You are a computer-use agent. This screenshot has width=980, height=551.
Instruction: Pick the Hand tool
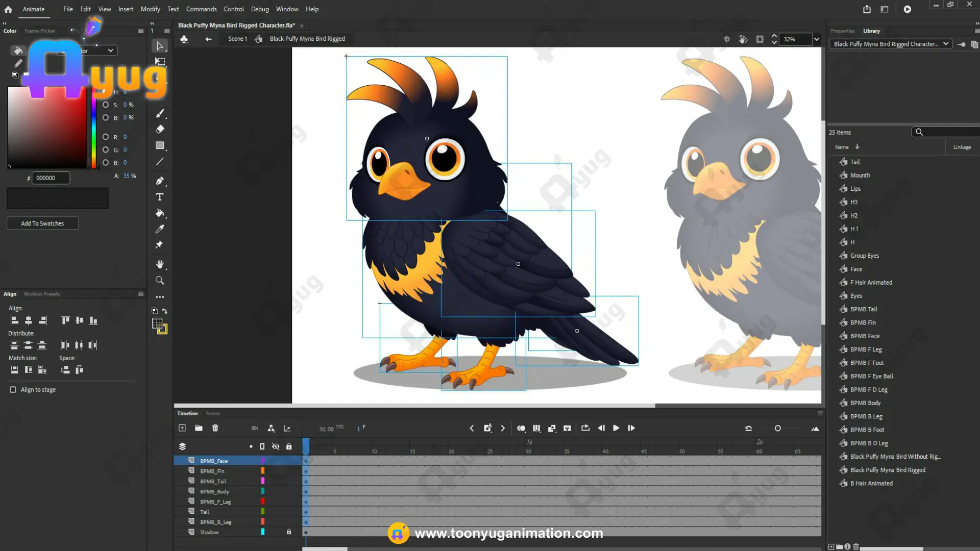coord(160,264)
